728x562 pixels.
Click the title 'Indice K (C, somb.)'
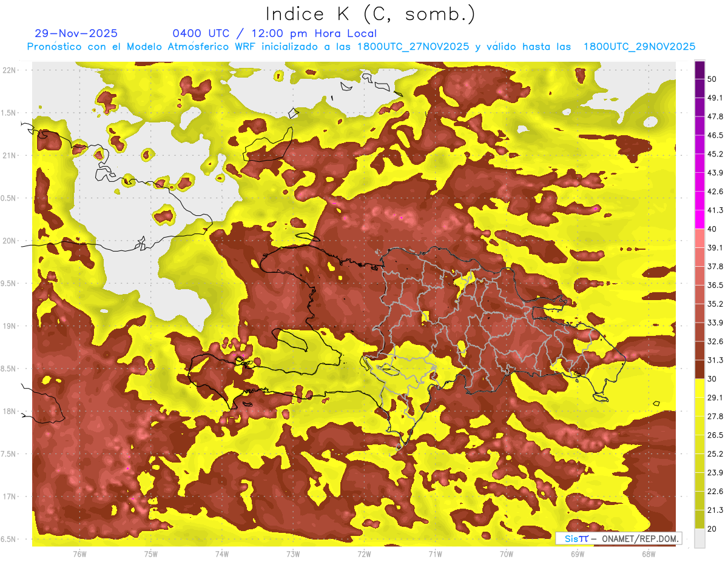tap(370, 15)
